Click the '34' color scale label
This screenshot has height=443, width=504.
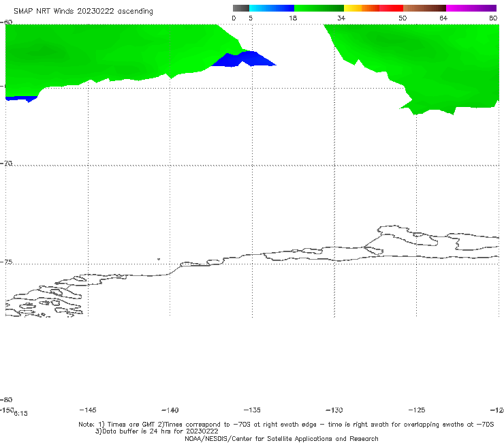tap(341, 18)
